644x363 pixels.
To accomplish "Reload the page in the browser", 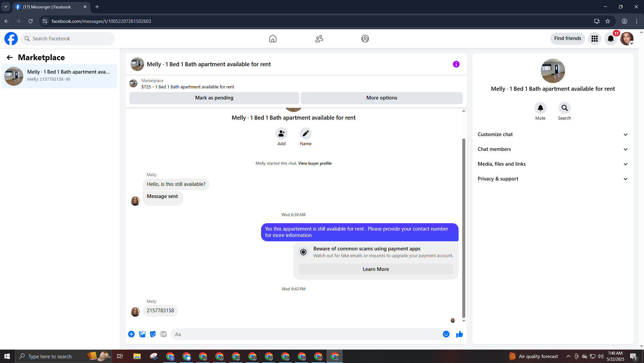I will (31, 21).
